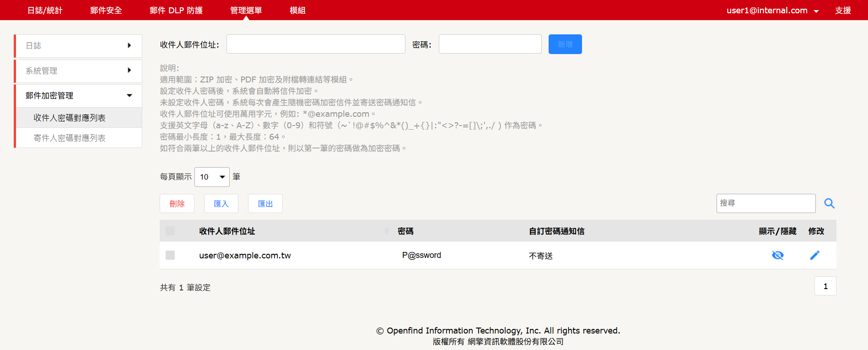Open the user1@internal.com account dropdown

point(772,10)
